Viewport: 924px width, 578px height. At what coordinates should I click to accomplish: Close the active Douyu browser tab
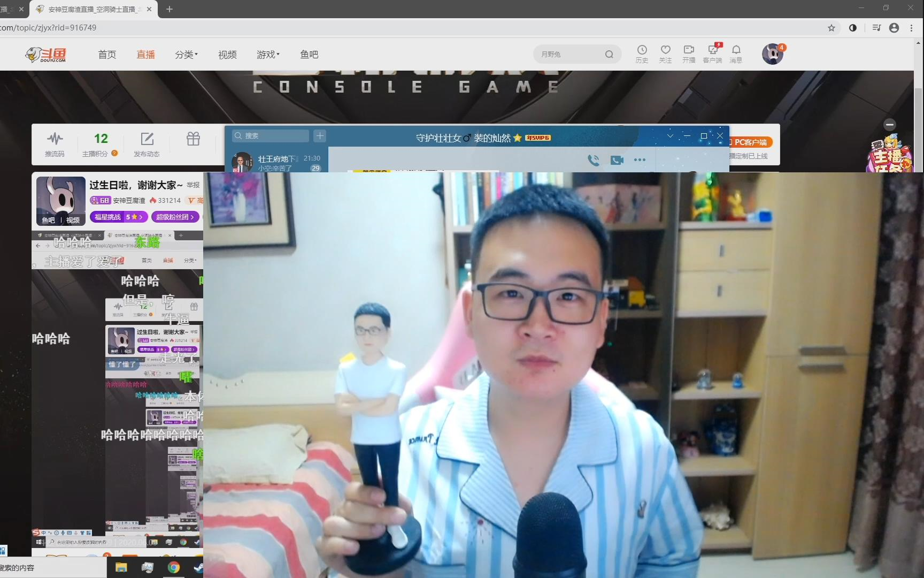pyautogui.click(x=149, y=9)
